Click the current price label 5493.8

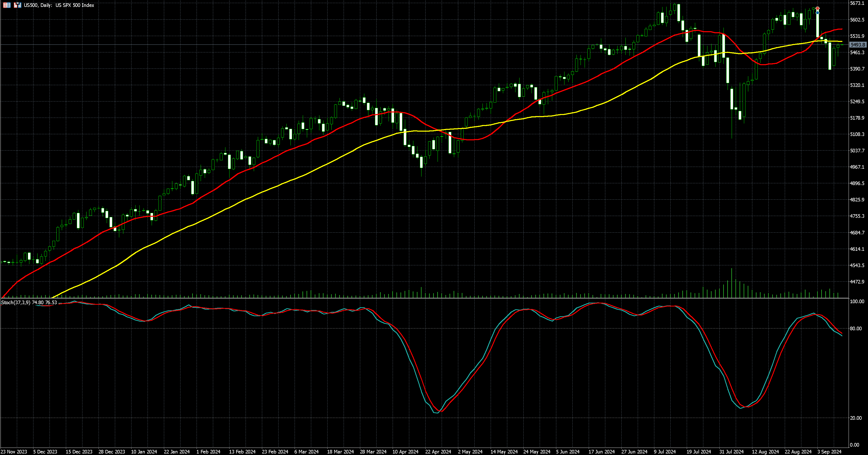(x=858, y=45)
